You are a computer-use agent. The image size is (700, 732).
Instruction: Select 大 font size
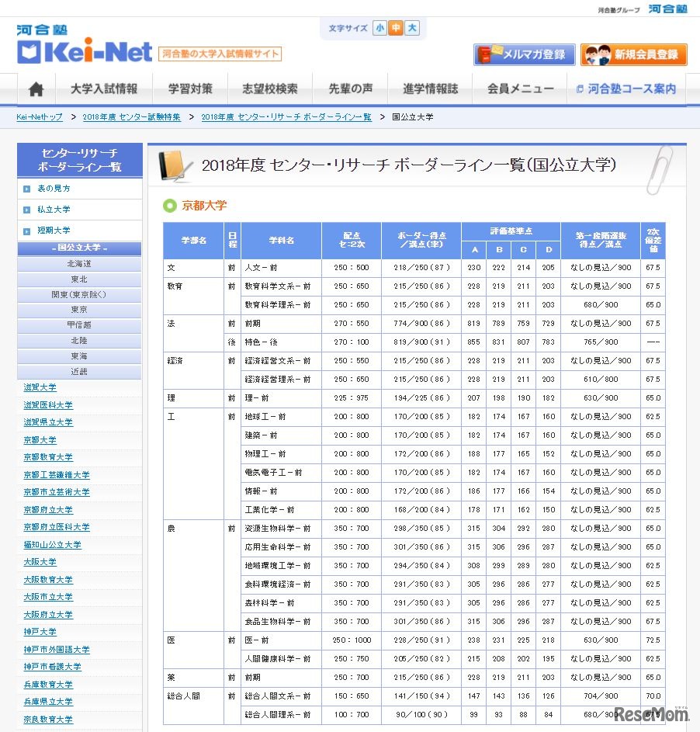(x=412, y=27)
